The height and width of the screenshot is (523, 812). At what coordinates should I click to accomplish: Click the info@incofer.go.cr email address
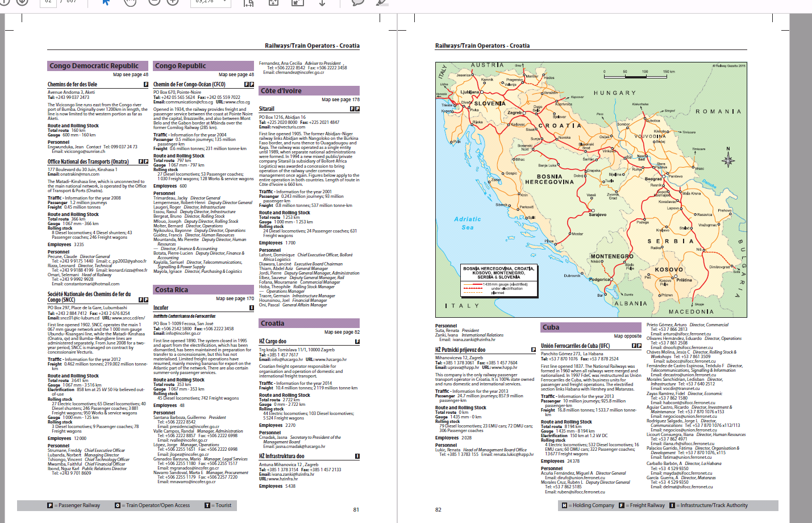click(184, 334)
